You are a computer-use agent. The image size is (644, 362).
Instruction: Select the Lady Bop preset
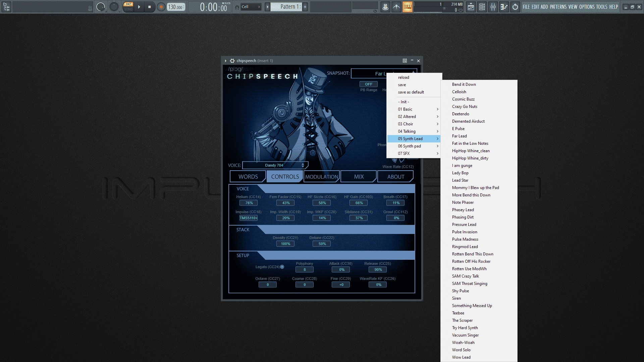479,173
